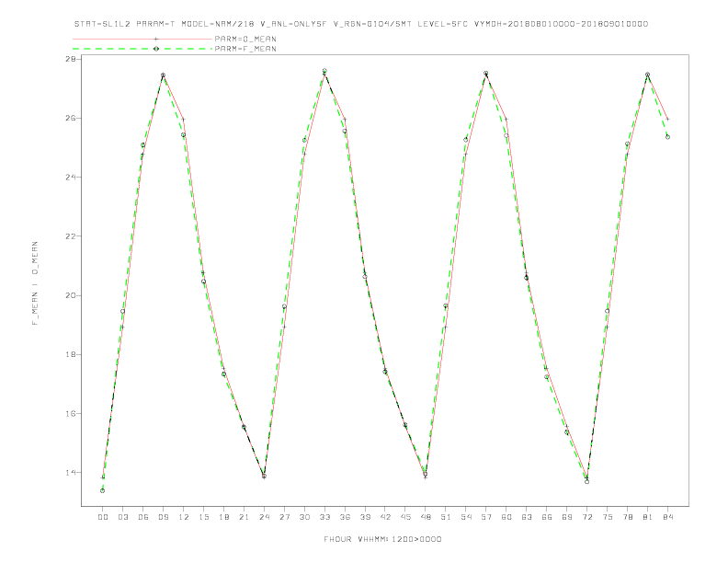Click the PARM=F_MEAN legend label

[245, 49]
